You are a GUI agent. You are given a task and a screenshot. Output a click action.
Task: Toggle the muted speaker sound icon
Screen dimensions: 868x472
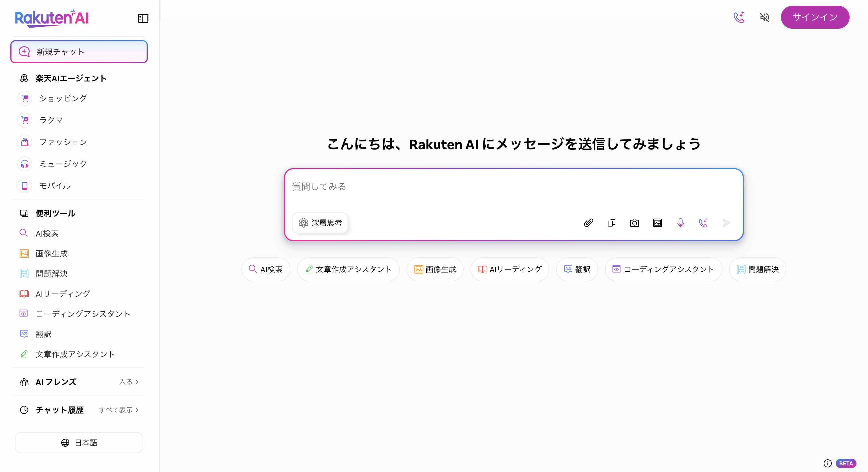765,17
